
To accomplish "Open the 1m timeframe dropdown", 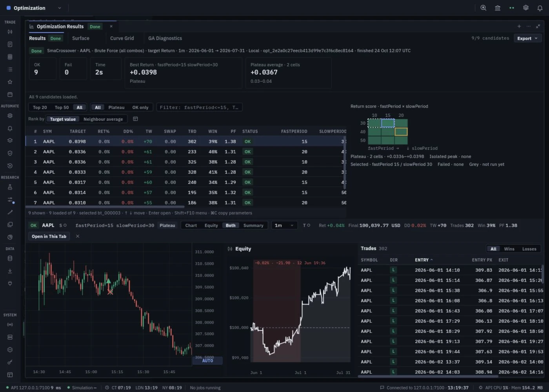I will (x=284, y=225).
